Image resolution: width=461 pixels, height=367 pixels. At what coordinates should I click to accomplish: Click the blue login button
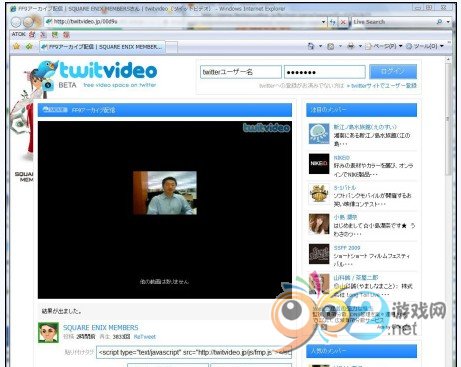tap(393, 71)
